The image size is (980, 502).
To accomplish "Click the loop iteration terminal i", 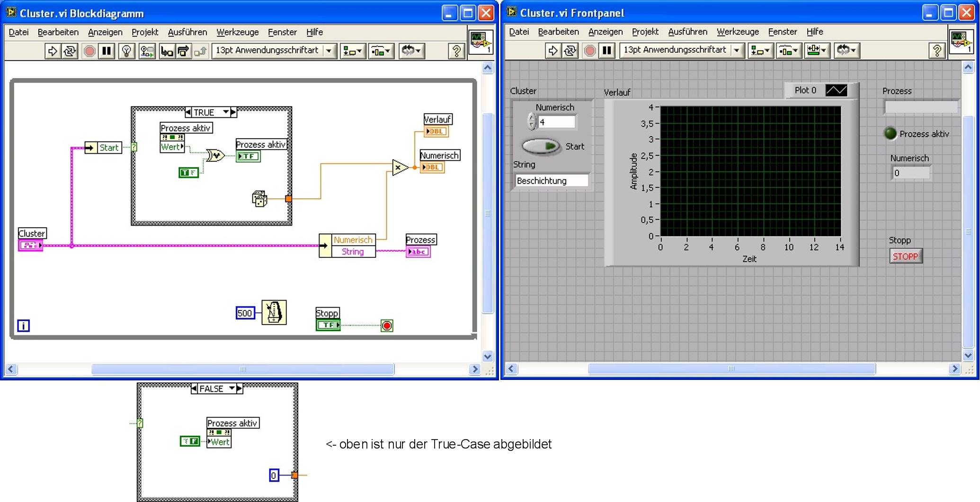I will pos(23,326).
